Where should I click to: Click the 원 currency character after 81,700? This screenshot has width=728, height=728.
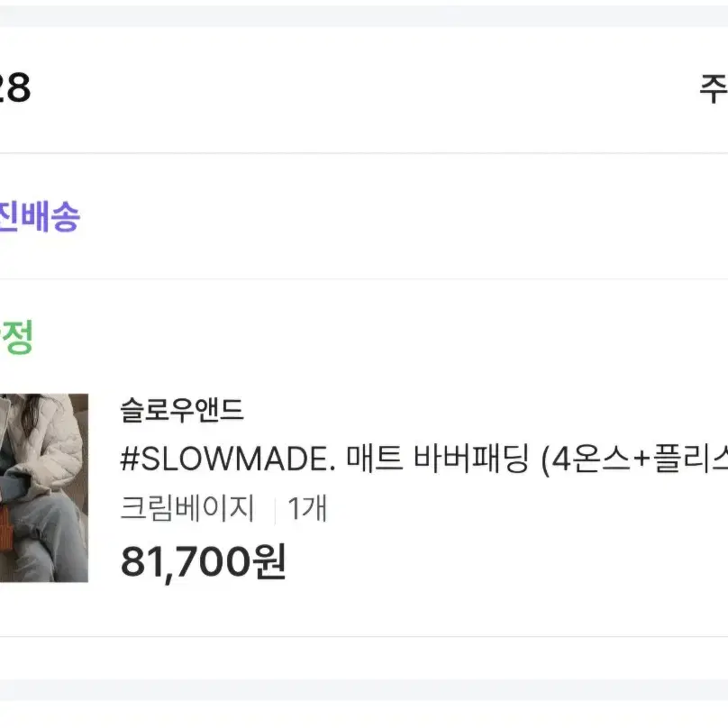[268, 561]
